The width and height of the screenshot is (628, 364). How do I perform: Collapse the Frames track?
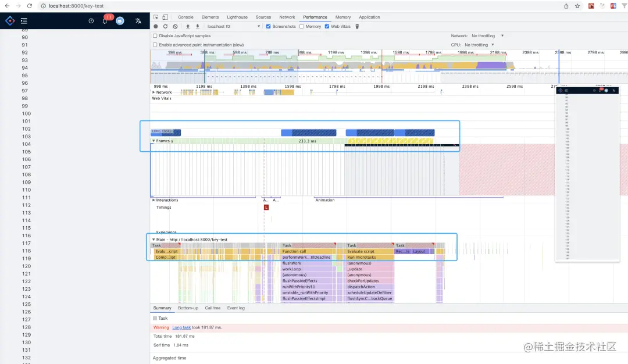click(154, 141)
